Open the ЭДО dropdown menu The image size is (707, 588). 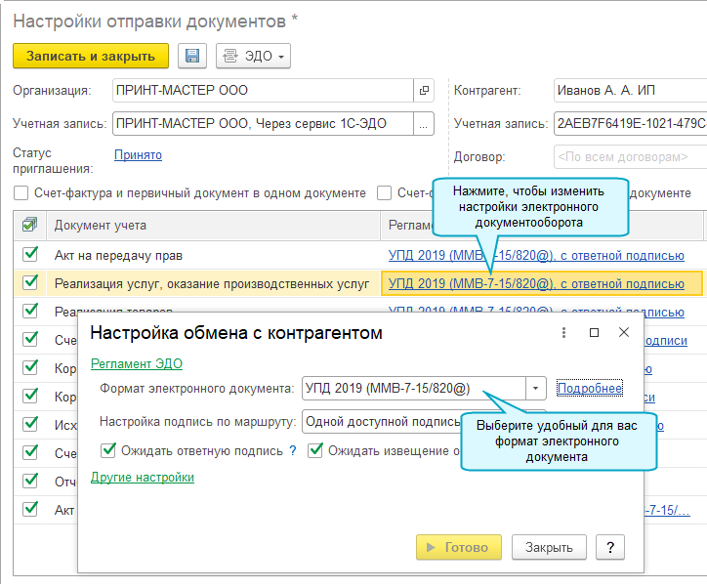(x=253, y=57)
